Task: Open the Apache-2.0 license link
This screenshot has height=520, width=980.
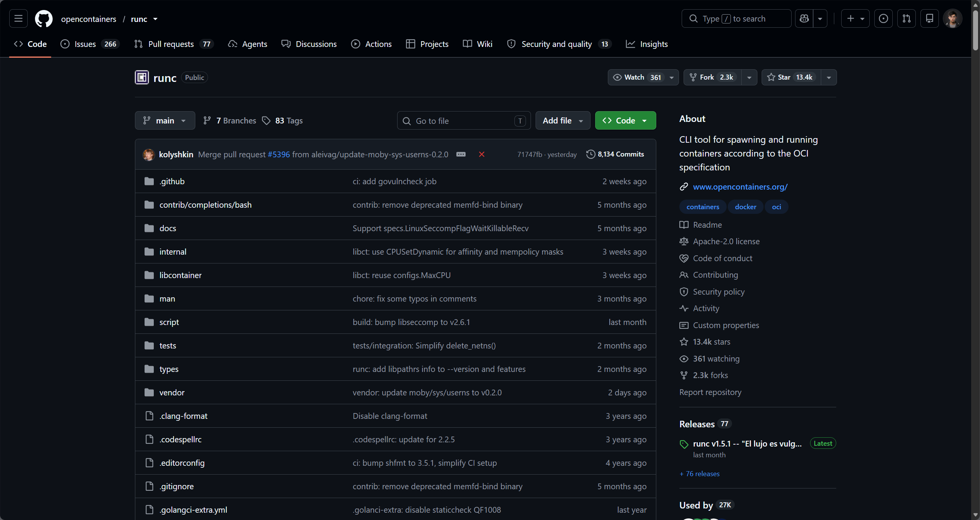Action: click(726, 242)
